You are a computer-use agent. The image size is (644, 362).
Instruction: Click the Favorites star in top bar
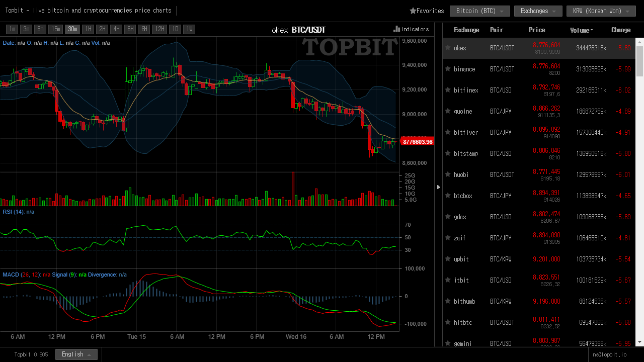point(413,11)
